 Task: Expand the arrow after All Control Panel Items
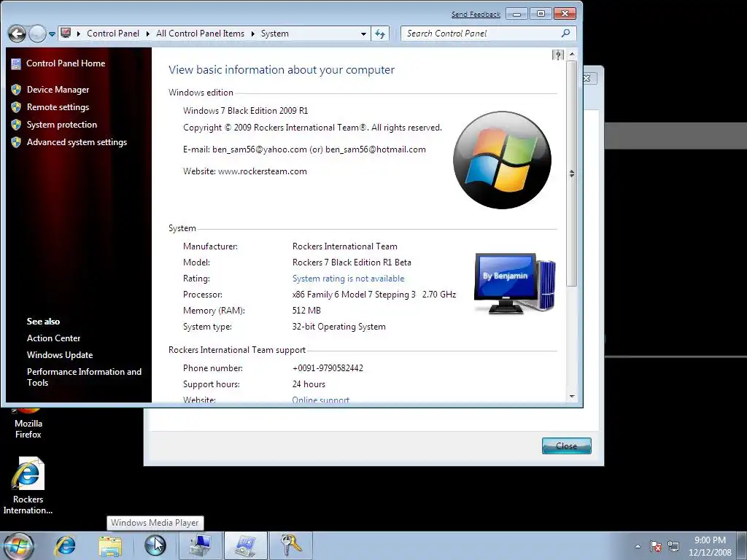click(252, 34)
